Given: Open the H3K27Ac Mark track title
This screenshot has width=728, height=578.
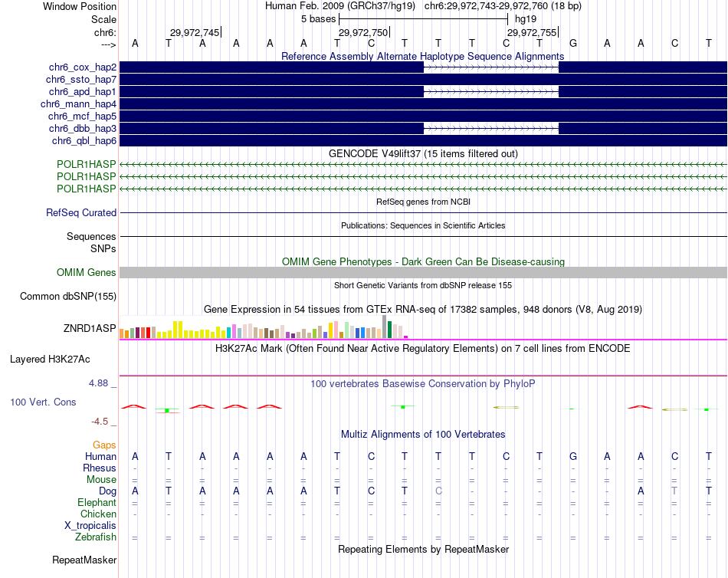Looking at the screenshot, I should (x=422, y=349).
